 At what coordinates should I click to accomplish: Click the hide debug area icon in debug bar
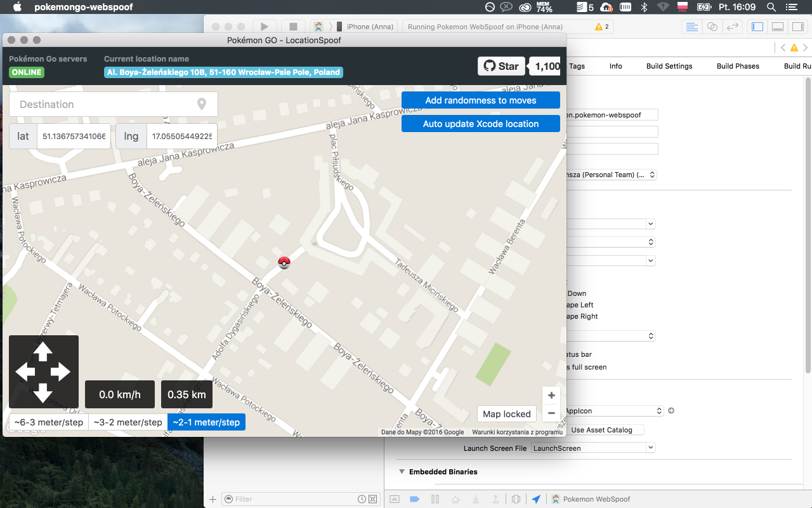tap(395, 499)
